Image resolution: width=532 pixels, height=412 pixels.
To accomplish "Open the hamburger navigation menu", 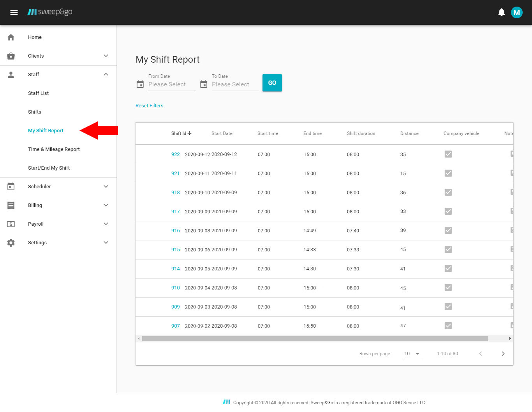I will click(x=14, y=12).
